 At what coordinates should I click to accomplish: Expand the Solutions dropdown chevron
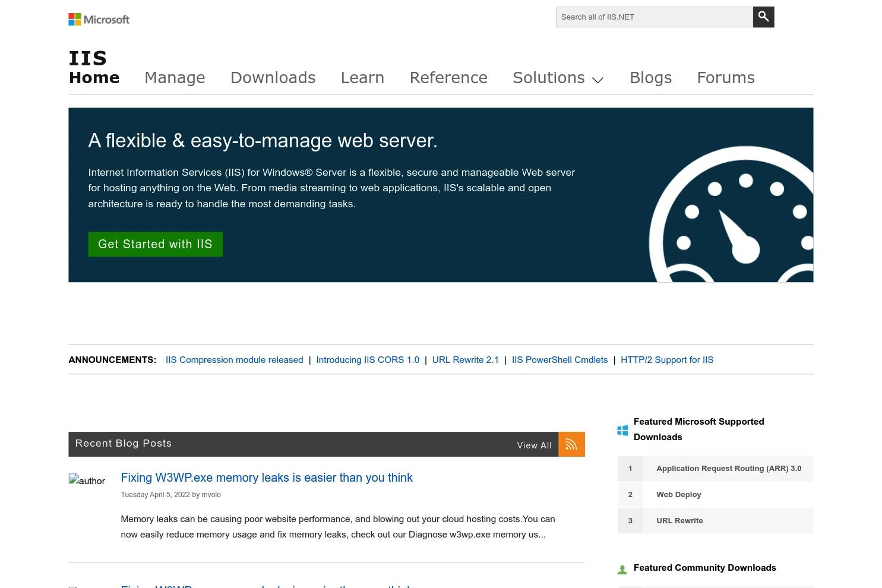tap(598, 80)
